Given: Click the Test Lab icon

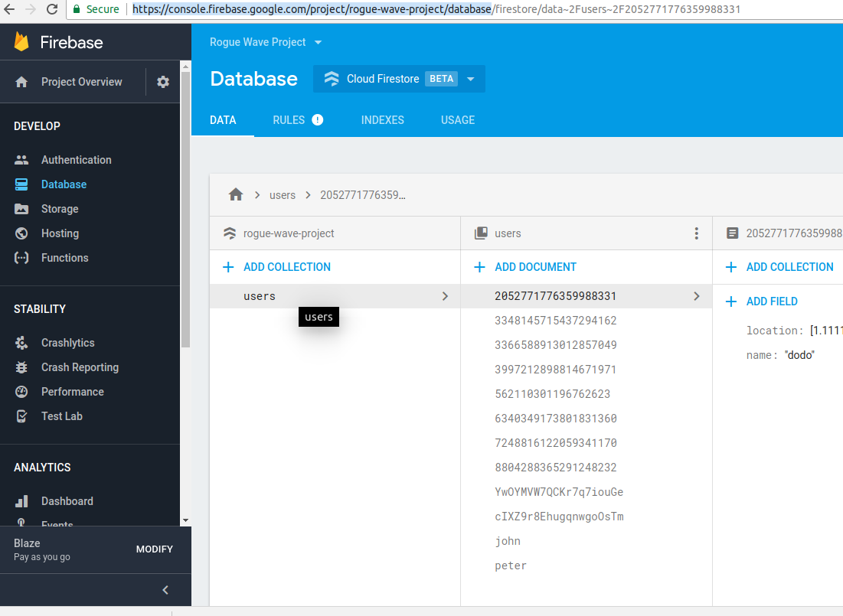Looking at the screenshot, I should 21,416.
